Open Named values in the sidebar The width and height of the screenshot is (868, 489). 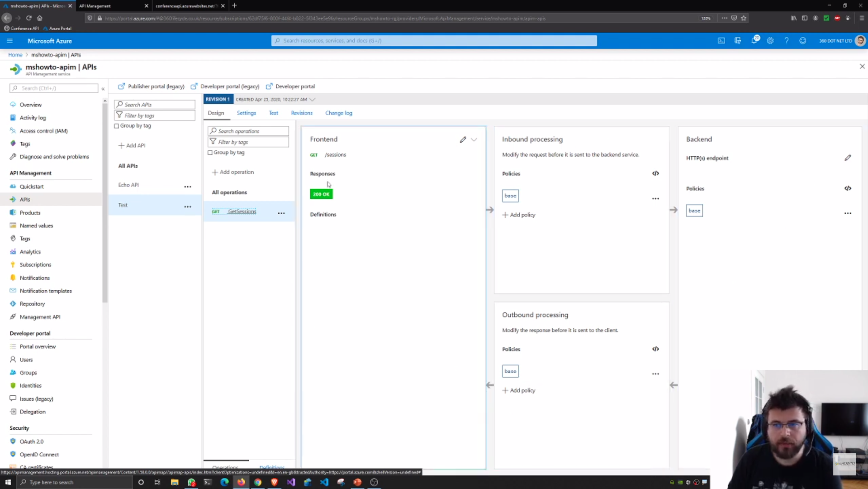(36, 225)
